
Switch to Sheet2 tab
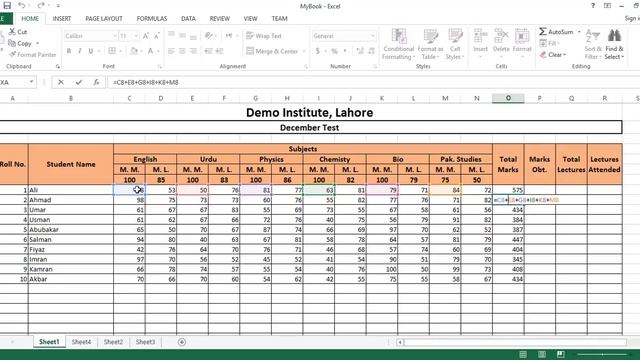113,342
